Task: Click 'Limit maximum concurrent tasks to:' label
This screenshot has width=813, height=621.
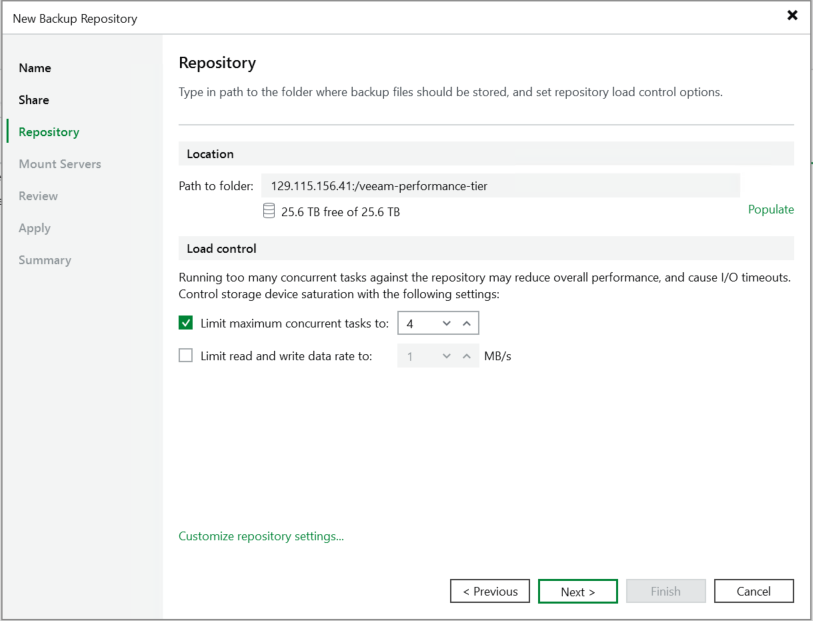Action: pyautogui.click(x=295, y=323)
